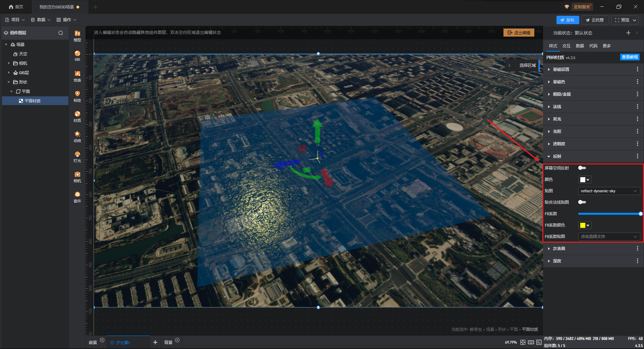Click the 材质 (Material) sidebar icon

click(x=77, y=116)
